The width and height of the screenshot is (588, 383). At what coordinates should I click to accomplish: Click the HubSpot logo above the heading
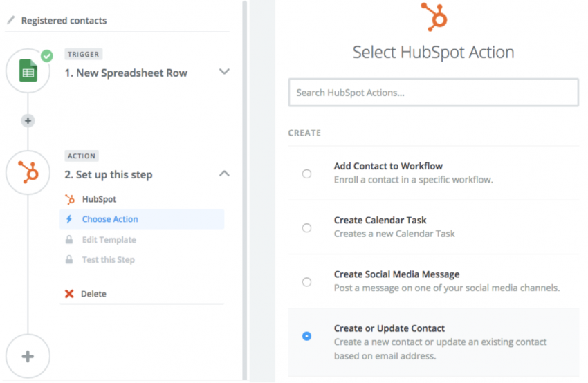[434, 17]
